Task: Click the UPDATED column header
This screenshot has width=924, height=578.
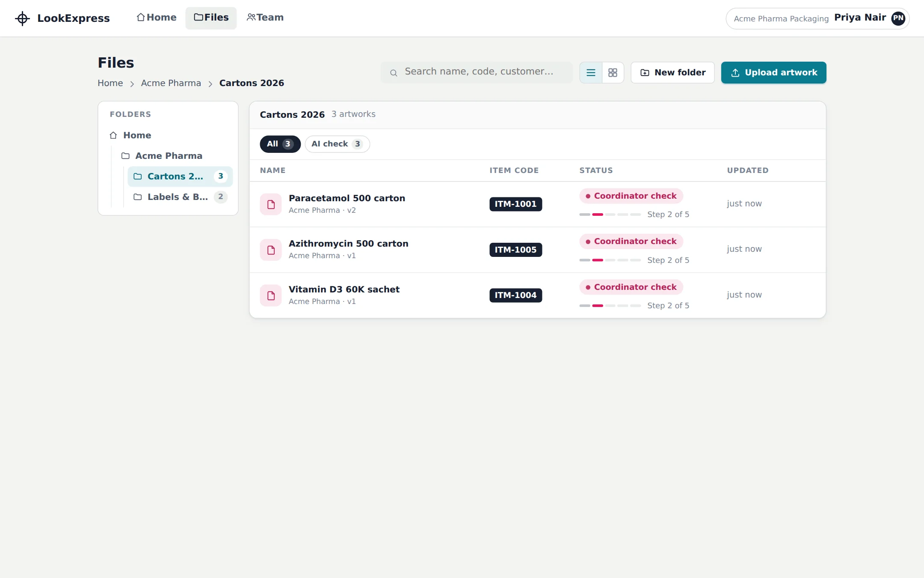Action: click(748, 170)
